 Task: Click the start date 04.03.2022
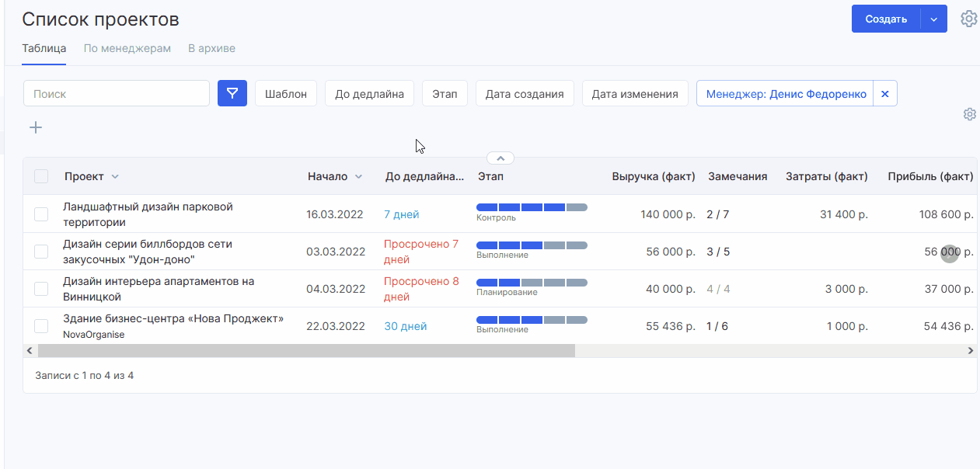tap(336, 289)
